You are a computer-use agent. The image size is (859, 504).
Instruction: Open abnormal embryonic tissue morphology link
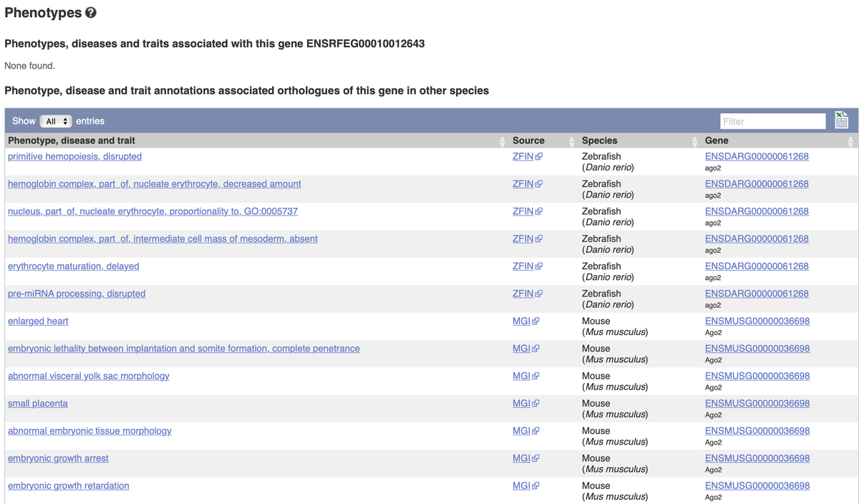[89, 431]
